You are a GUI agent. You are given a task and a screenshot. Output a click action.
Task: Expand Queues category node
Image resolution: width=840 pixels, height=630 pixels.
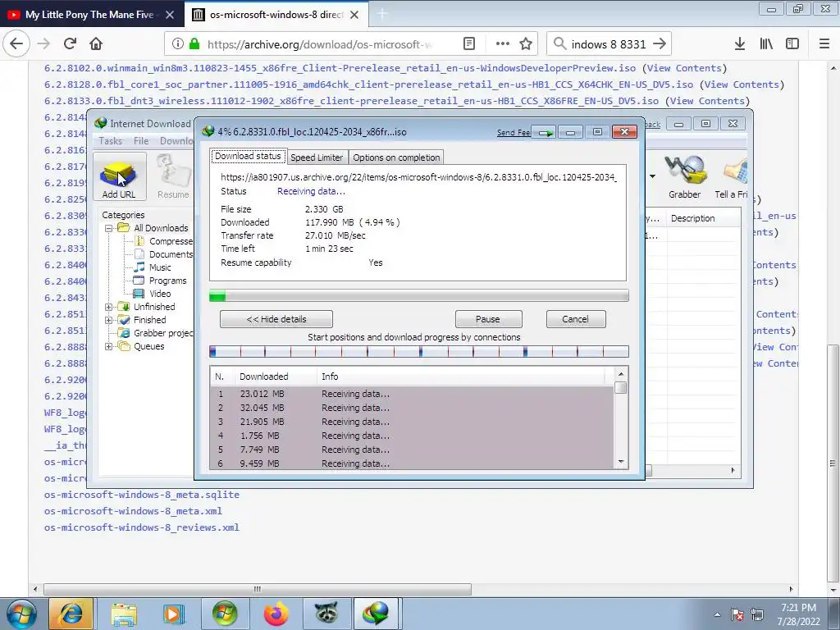[x=109, y=347]
